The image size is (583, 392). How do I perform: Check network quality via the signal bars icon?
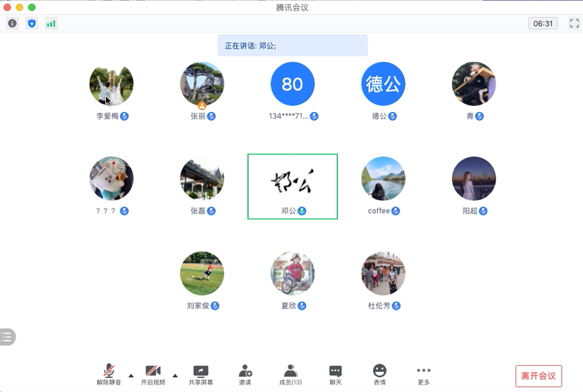pos(49,23)
